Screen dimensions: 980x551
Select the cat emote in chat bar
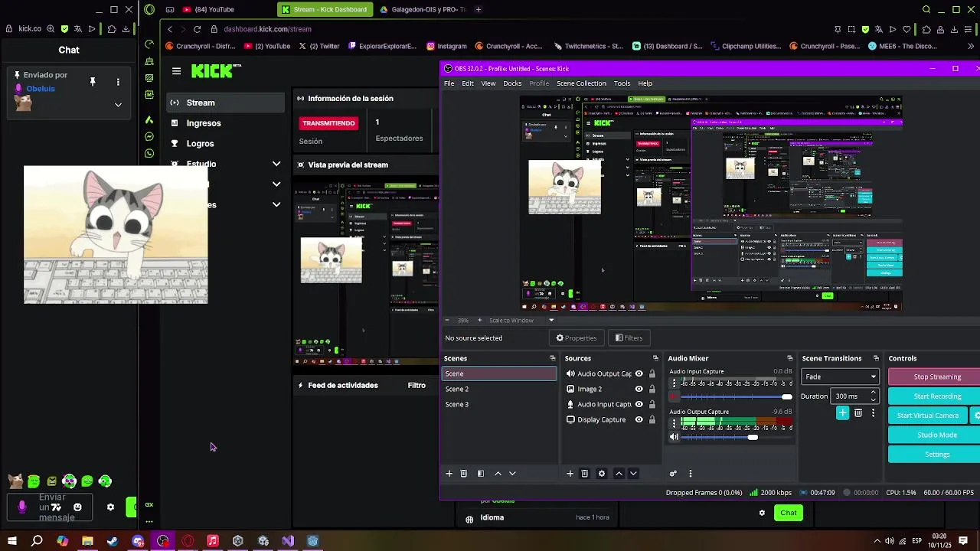pos(15,481)
